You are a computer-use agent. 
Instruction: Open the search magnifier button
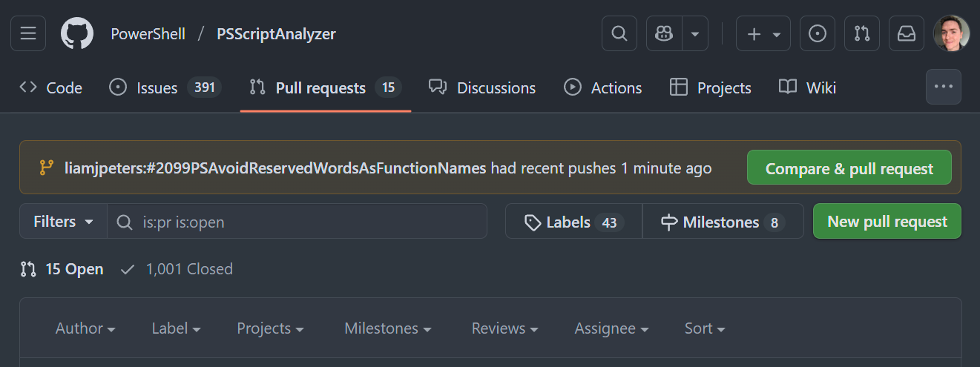[619, 34]
